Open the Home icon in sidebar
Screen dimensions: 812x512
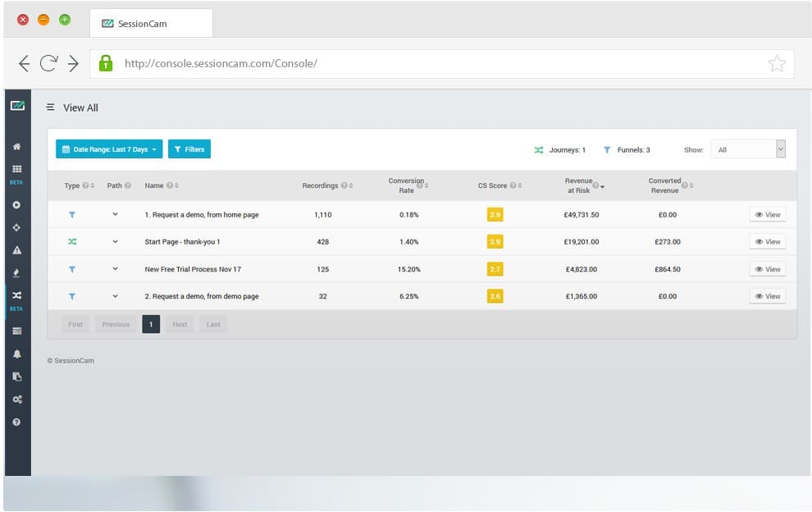(x=17, y=147)
